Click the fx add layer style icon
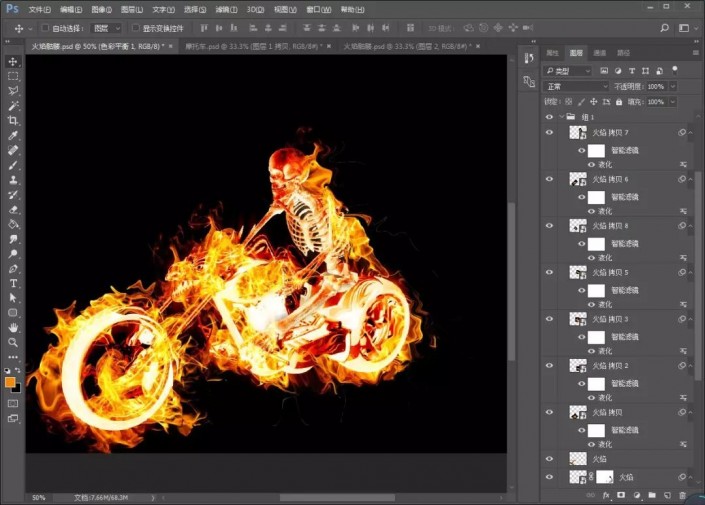This screenshot has width=705, height=505. click(x=606, y=495)
